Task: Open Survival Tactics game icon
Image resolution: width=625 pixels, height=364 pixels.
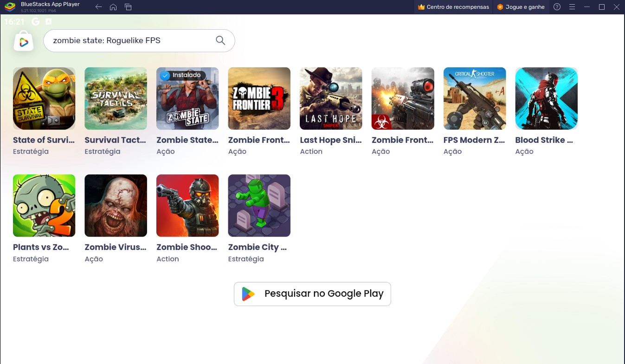Action: click(116, 98)
